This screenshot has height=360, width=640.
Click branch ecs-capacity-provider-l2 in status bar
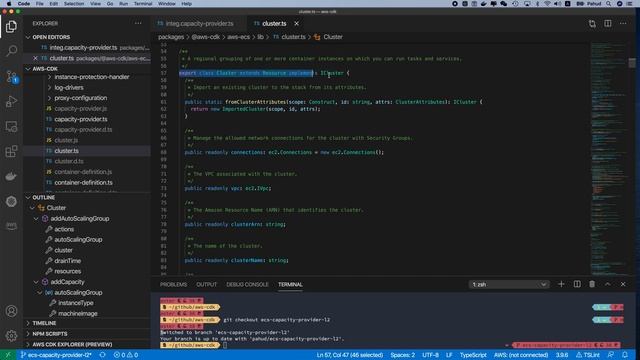(x=56, y=355)
